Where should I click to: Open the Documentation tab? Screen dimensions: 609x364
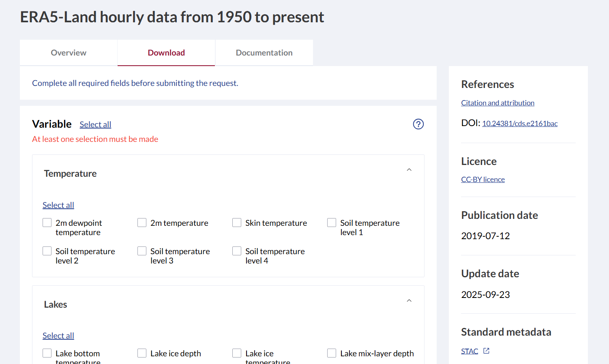264,52
